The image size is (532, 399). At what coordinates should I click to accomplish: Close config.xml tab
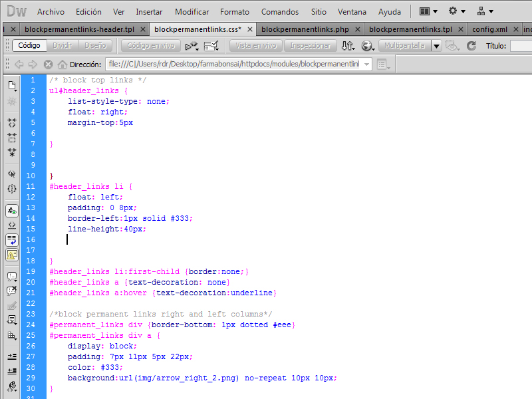point(516,29)
